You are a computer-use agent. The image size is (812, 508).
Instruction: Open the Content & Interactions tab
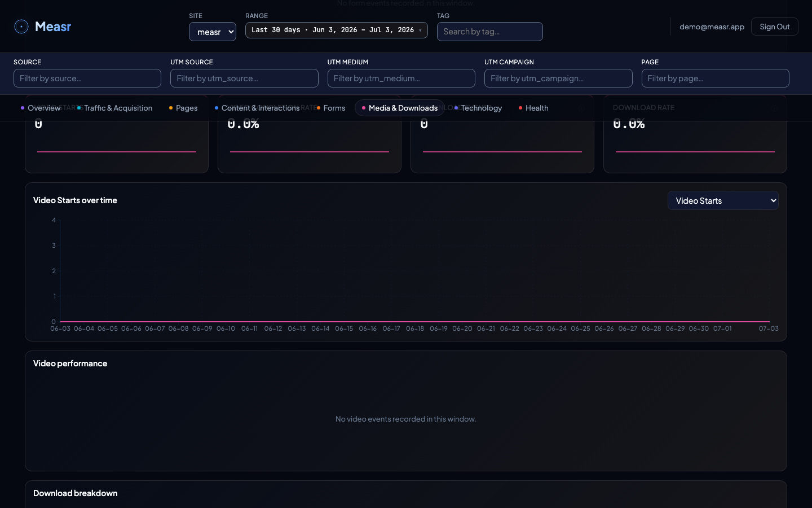click(257, 108)
